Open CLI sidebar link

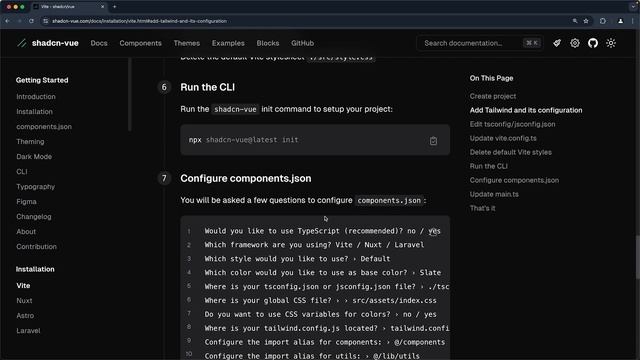tap(22, 172)
